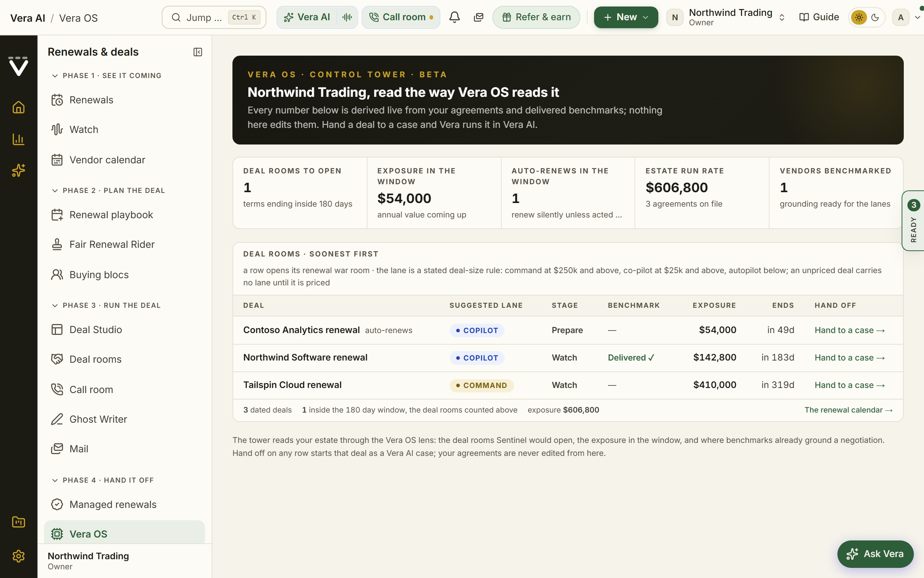Click the N workspace avatar

tap(675, 17)
